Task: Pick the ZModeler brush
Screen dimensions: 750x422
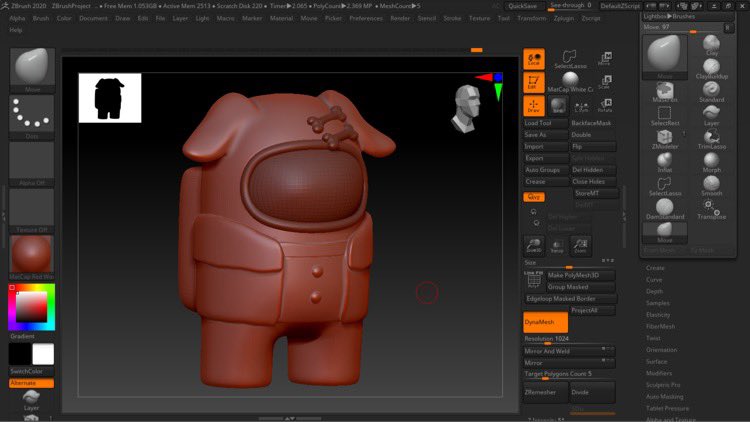Action: coord(665,139)
